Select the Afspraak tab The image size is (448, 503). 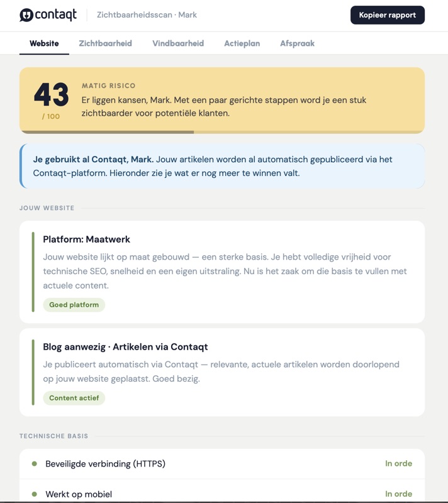click(x=297, y=43)
